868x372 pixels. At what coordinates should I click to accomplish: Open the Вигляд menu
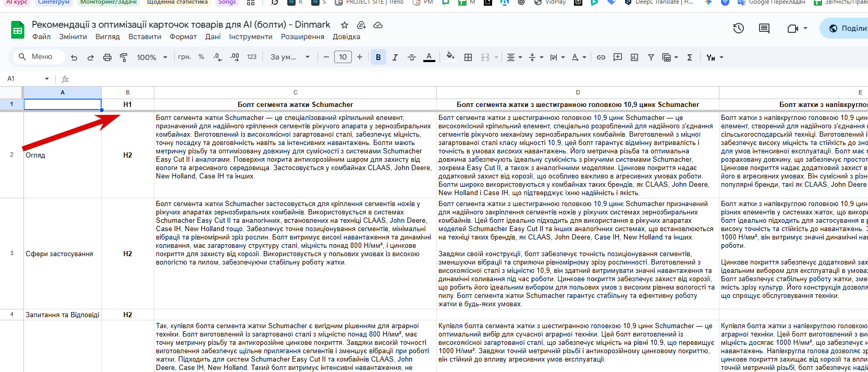[107, 37]
